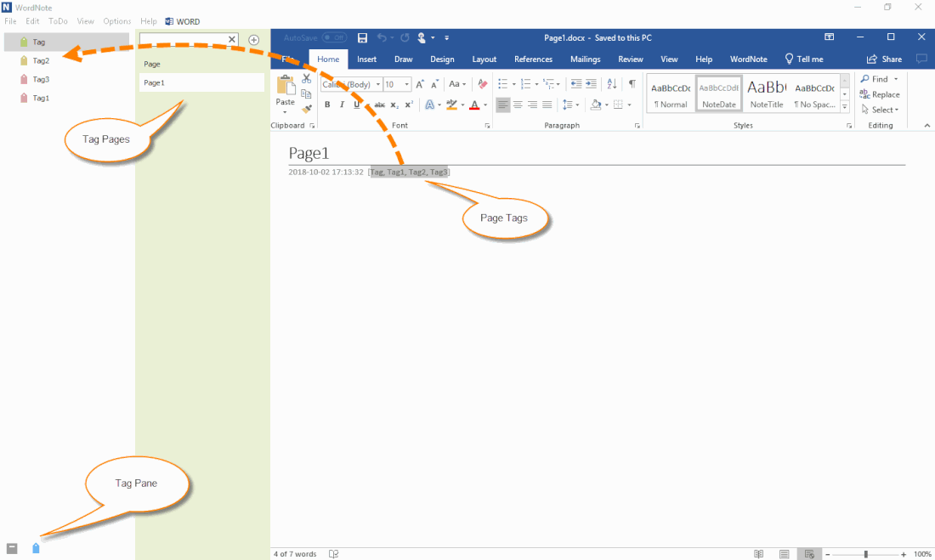The height and width of the screenshot is (560, 935).
Task: Click the Format Painter brush icon
Action: (x=307, y=109)
